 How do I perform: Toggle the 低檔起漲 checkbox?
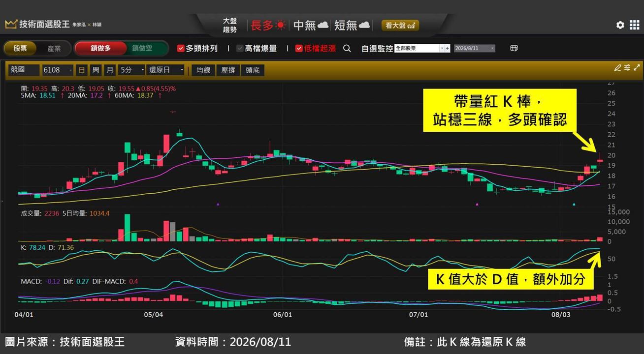[299, 48]
